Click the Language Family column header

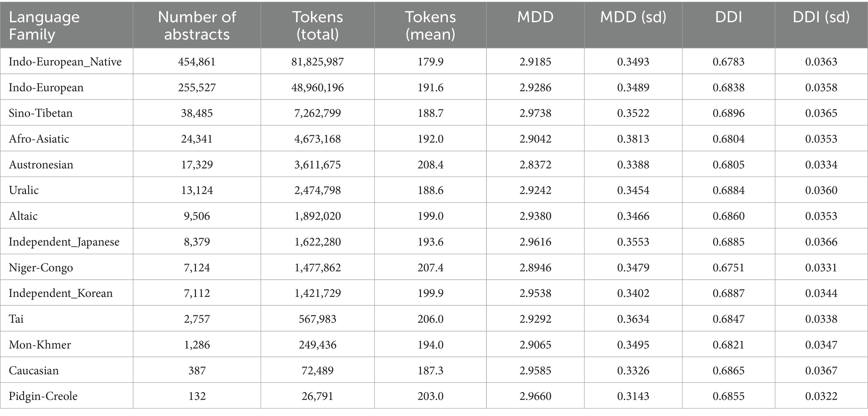(44, 25)
